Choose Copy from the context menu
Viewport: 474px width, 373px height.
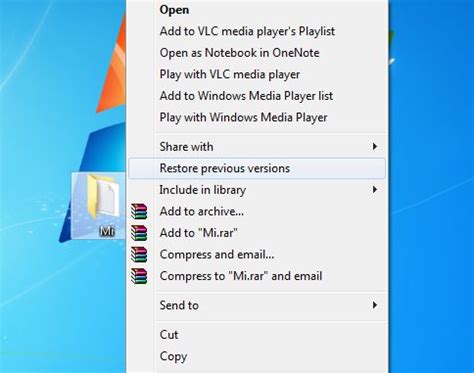coord(257,356)
